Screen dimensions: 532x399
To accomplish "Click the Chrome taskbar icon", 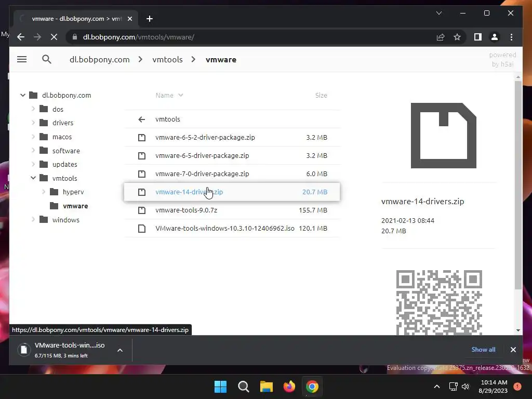I will pyautogui.click(x=312, y=387).
